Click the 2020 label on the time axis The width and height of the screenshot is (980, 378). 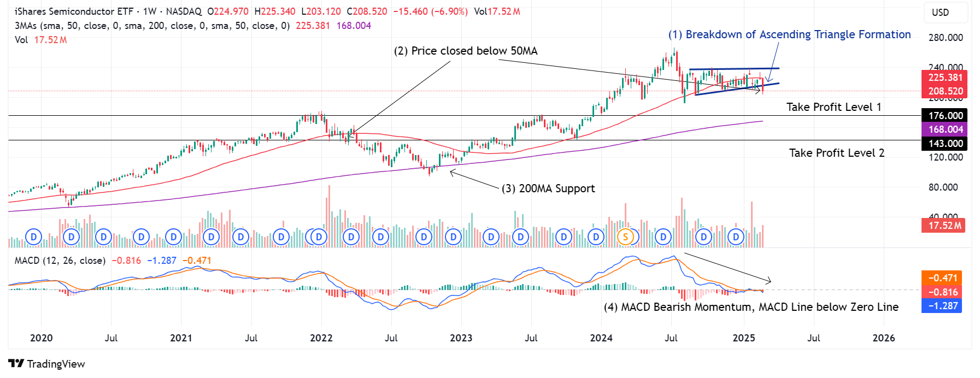[42, 338]
